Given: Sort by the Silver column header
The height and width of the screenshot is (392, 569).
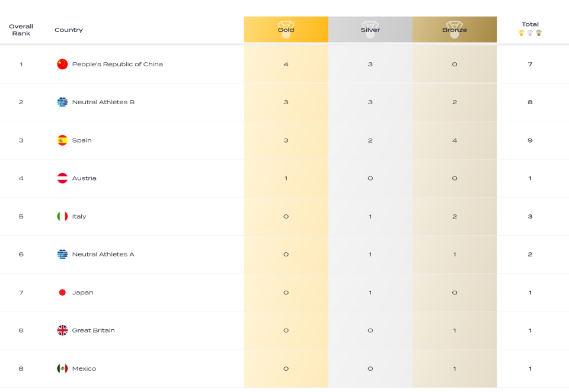Looking at the screenshot, I should tap(370, 30).
